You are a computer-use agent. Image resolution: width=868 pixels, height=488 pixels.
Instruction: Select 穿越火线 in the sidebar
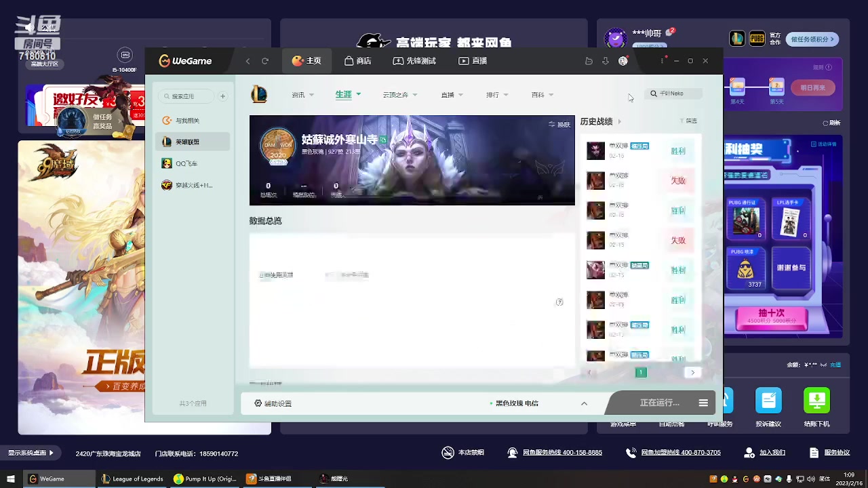click(x=193, y=185)
